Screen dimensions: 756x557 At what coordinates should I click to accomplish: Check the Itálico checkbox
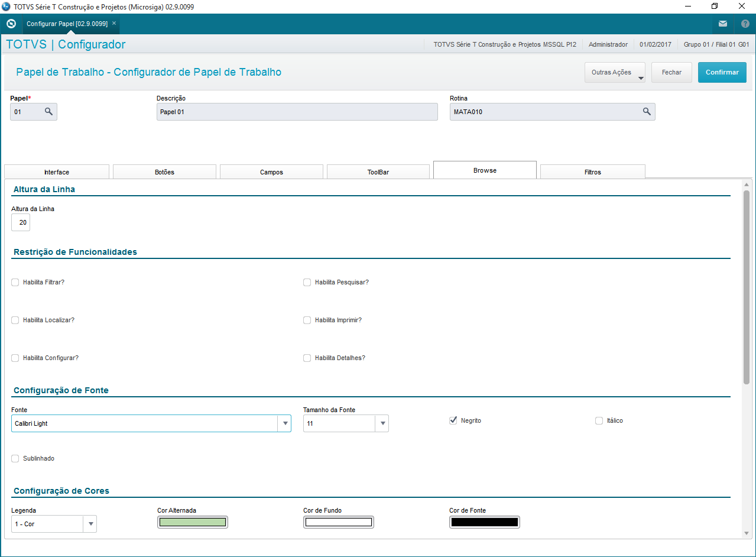click(x=599, y=420)
